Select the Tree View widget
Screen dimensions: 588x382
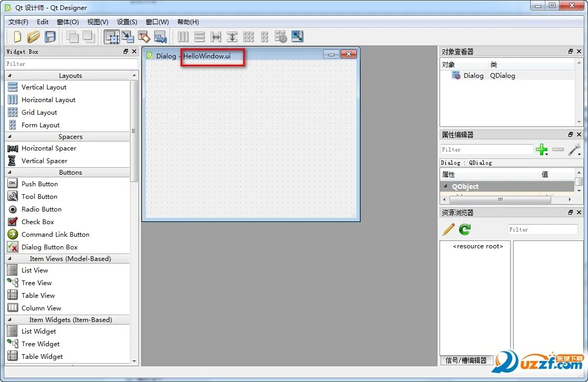point(29,283)
